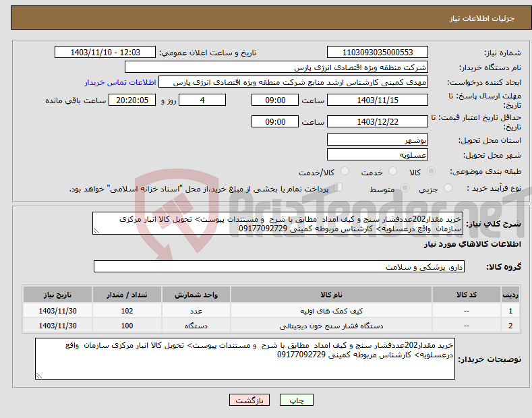Click the شماره نیاز field 1103093035000553
Image resolution: width=532 pixels, height=418 pixels.
tap(378, 53)
